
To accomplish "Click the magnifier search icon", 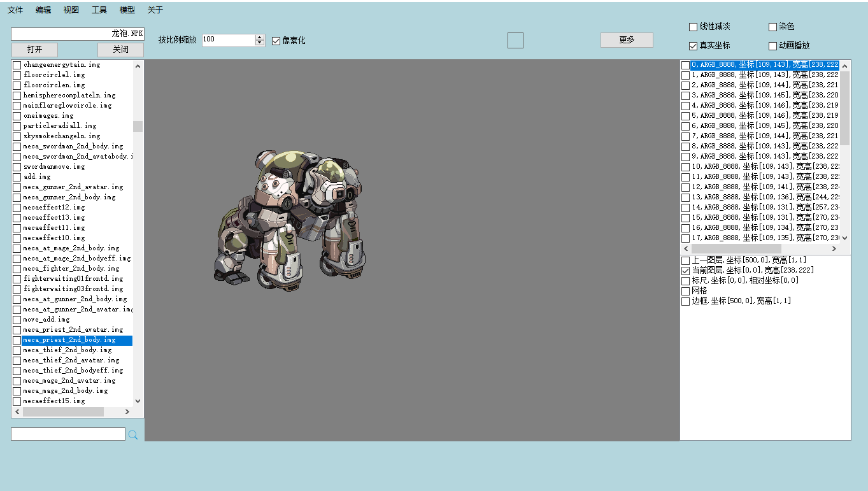I will (x=133, y=435).
